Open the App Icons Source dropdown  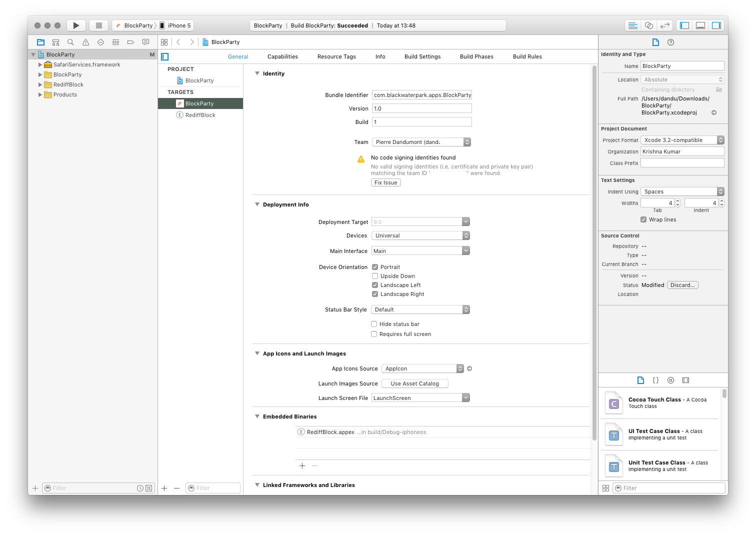click(x=423, y=368)
